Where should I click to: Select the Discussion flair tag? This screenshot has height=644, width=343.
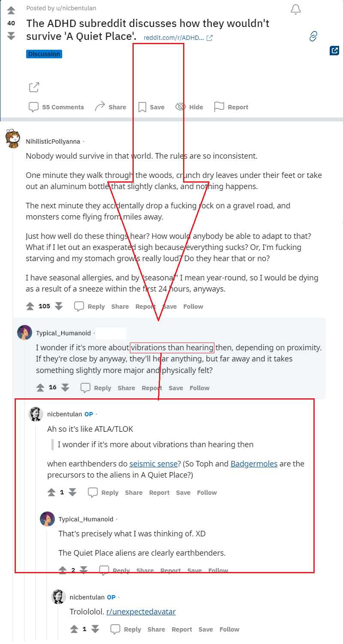click(44, 54)
